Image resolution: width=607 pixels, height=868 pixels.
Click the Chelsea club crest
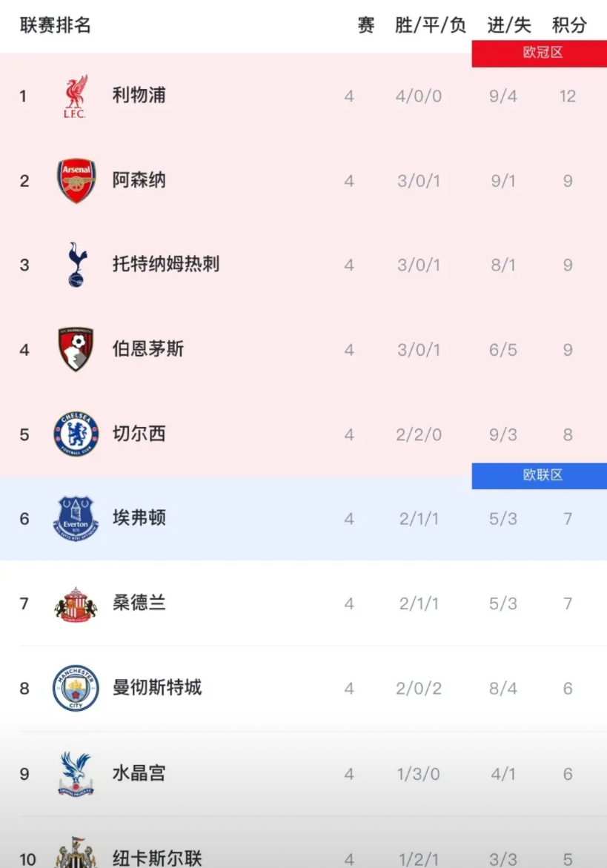[x=76, y=434]
